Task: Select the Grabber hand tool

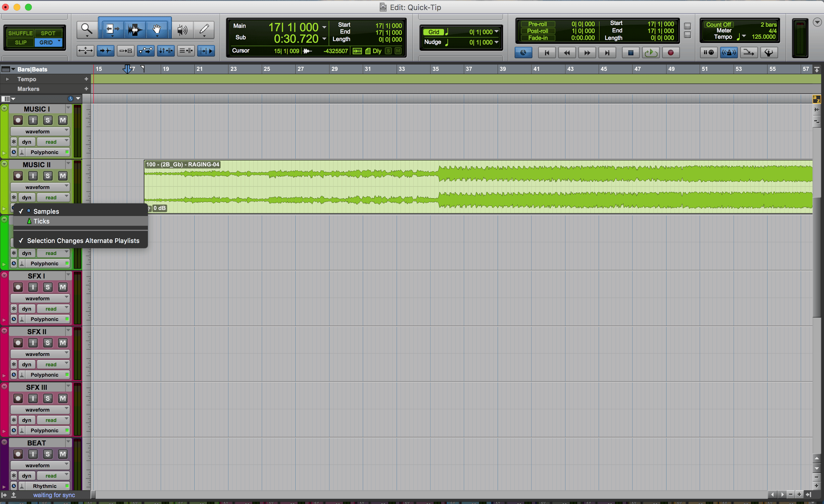Action: click(157, 29)
